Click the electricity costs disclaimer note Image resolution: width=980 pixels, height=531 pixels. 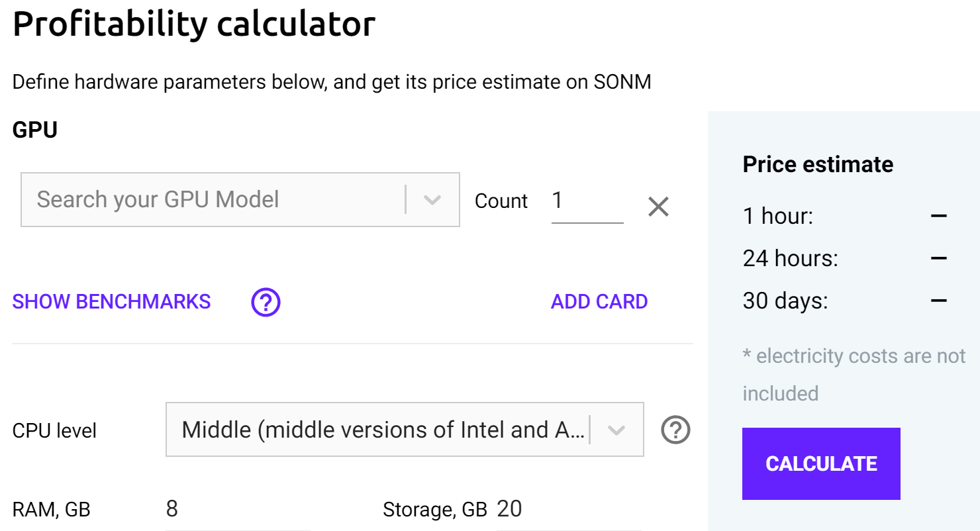coord(854,374)
